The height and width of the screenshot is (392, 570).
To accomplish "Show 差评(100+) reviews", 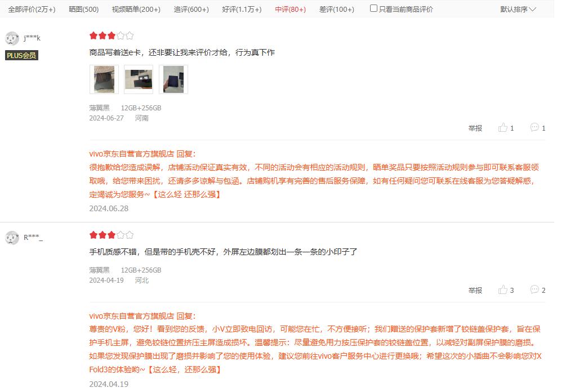I will [x=337, y=10].
